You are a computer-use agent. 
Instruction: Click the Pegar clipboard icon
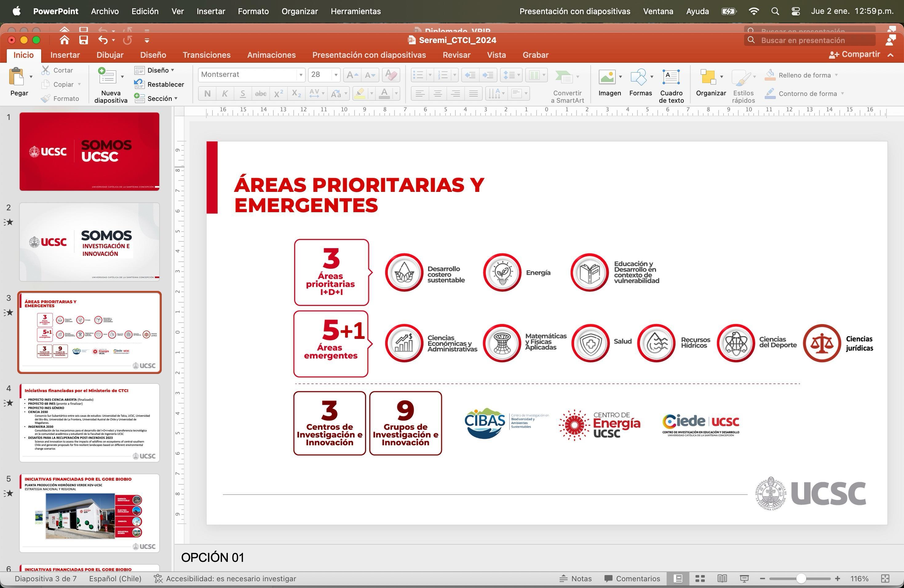point(16,77)
